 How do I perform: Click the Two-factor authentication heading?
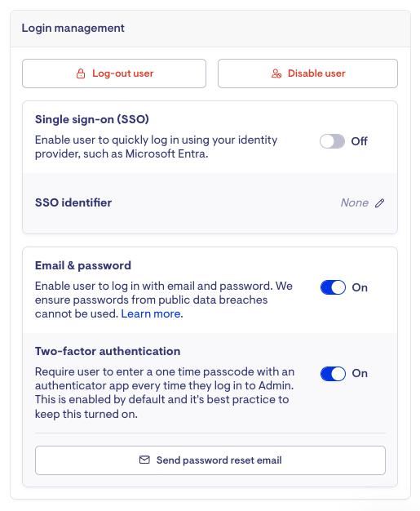(108, 351)
